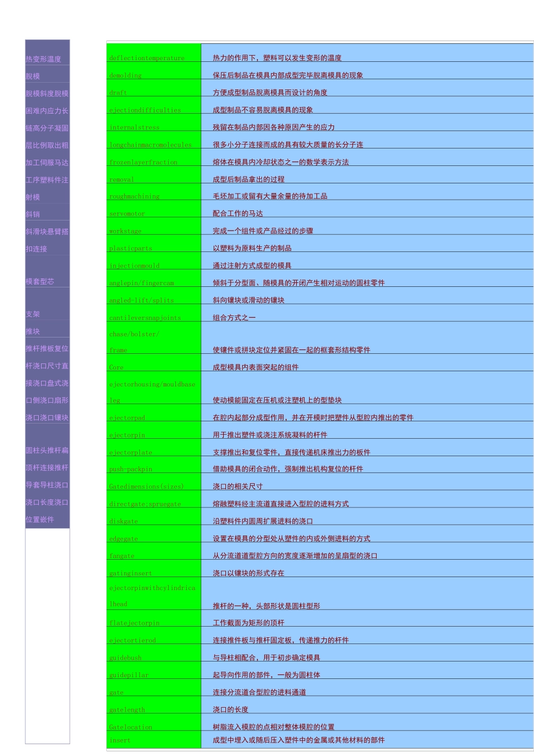Click the 'edgegate' cell
The image size is (534, 756).
point(153,534)
